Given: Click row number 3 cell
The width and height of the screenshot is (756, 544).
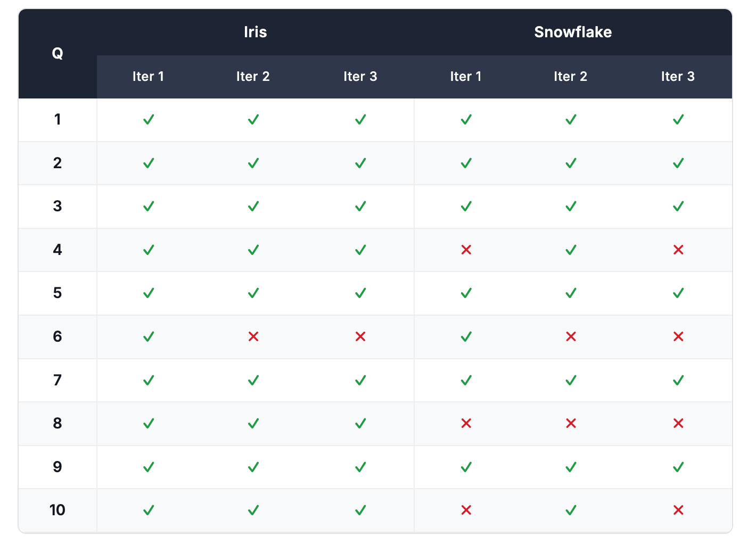Looking at the screenshot, I should coord(57,207).
